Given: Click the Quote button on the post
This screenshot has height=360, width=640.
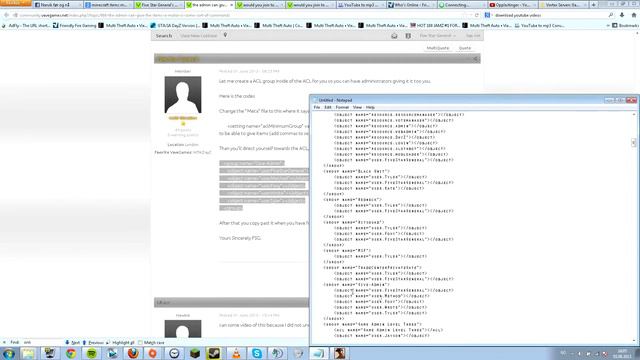Looking at the screenshot, I should 465,48.
